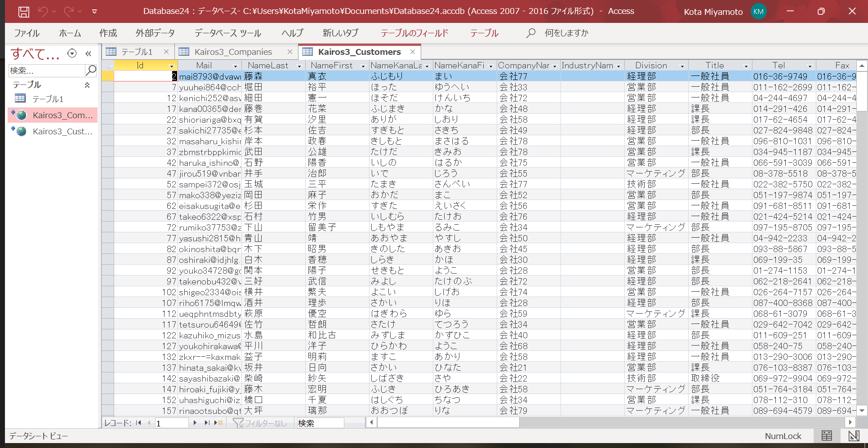This screenshot has width=868, height=448.
Task: Open the Division column filter dropdown
Action: click(682, 66)
